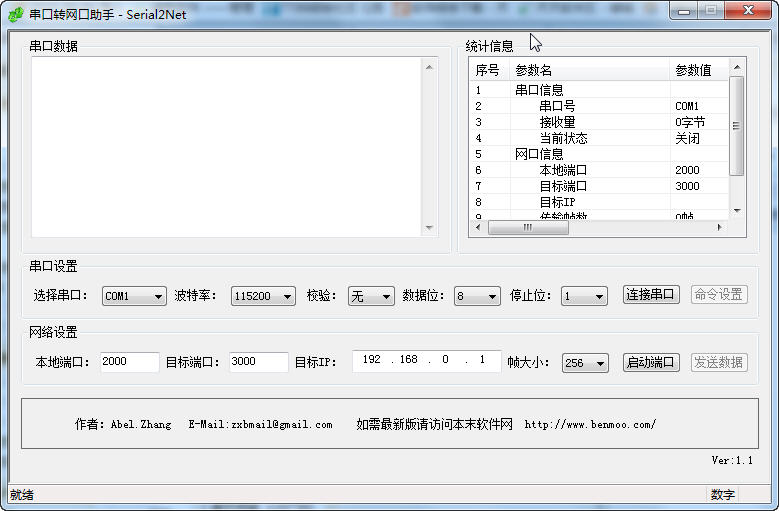Select the 网口信息 row
The image size is (779, 511).
pos(599,154)
